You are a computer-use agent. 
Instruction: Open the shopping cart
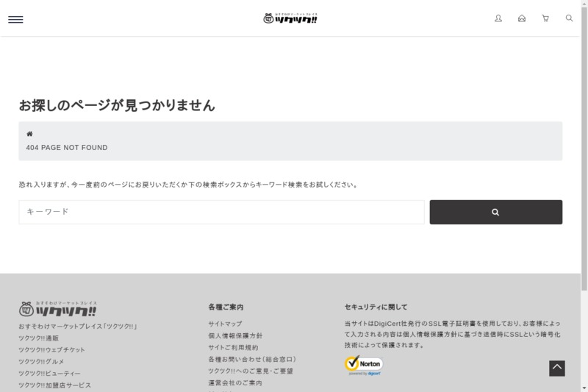pos(545,18)
